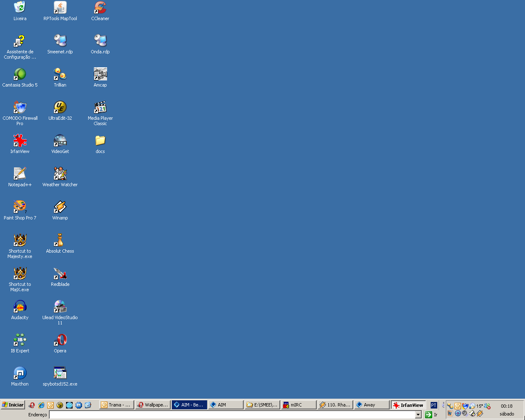Select the Amcap desktop shortcut
This screenshot has width=525, height=420.
[x=100, y=77]
